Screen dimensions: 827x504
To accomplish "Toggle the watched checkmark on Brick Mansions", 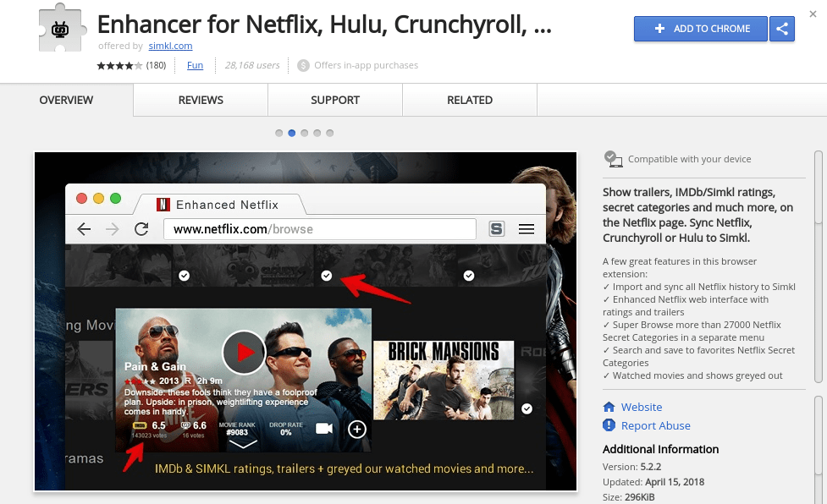I will (527, 408).
